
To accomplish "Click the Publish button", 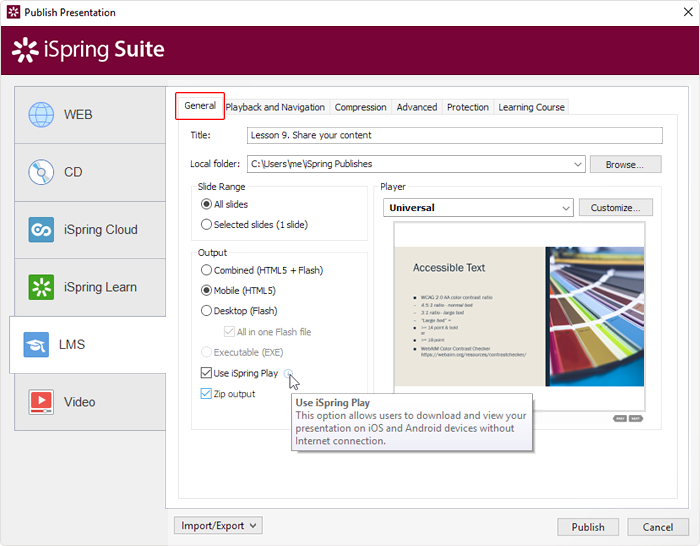I will coord(588,527).
